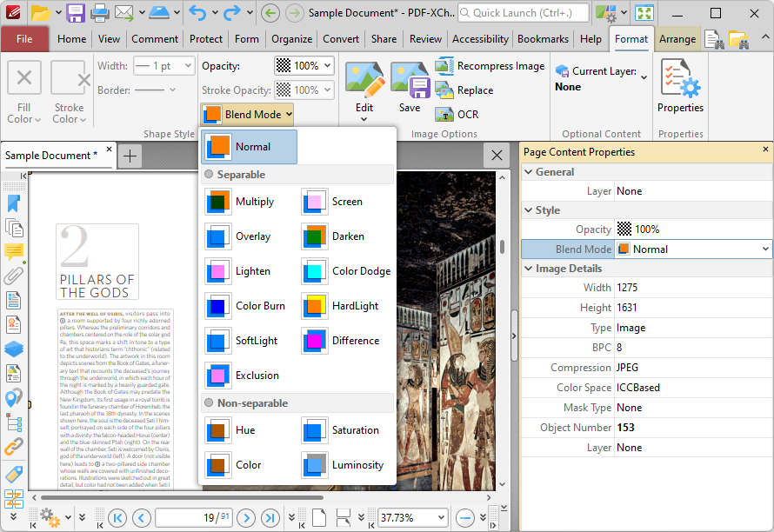Open a new document tab
The height and width of the screenshot is (532, 774).
[x=130, y=156]
